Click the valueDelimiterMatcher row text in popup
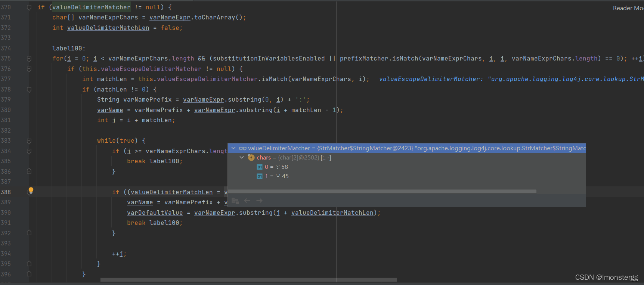644x285 pixels. pyautogui.click(x=417, y=148)
